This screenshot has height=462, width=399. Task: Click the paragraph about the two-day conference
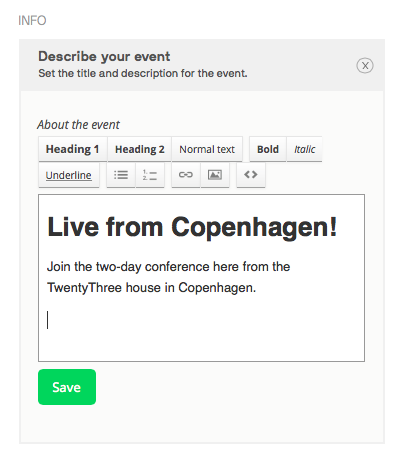tap(168, 277)
